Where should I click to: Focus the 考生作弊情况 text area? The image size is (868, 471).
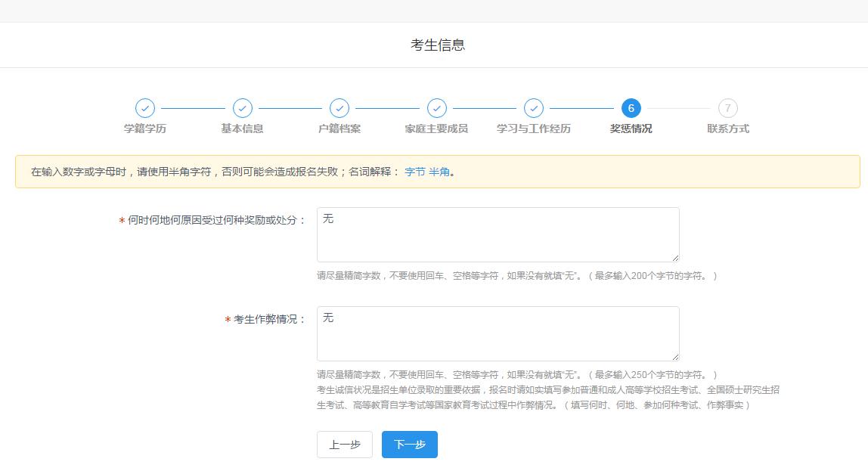pos(498,333)
